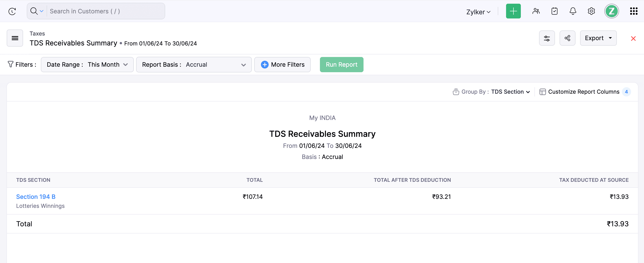The image size is (644, 263).
Task: Open the Export dropdown
Action: pos(598,38)
